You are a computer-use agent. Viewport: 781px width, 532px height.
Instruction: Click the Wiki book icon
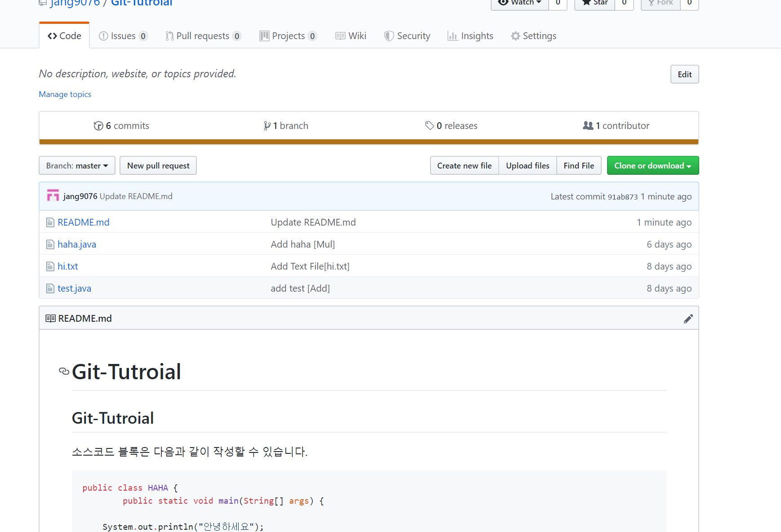[340, 36]
